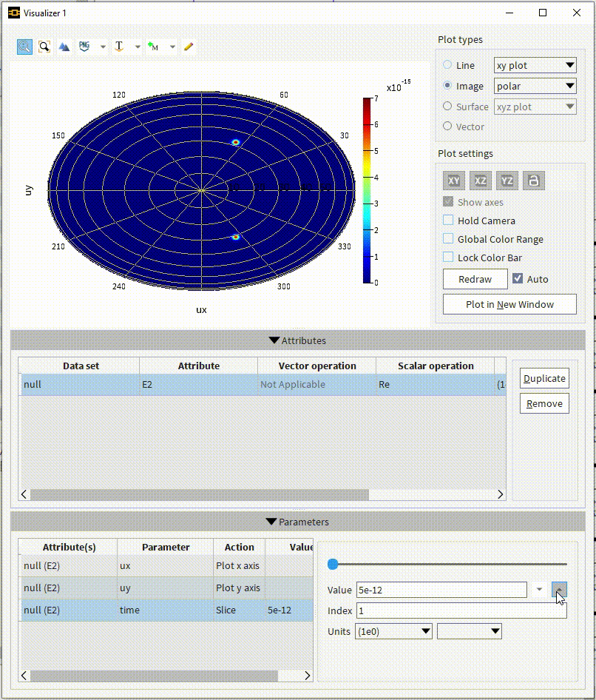
Task: Click the upper hot spot in polar plot
Action: pyautogui.click(x=236, y=142)
